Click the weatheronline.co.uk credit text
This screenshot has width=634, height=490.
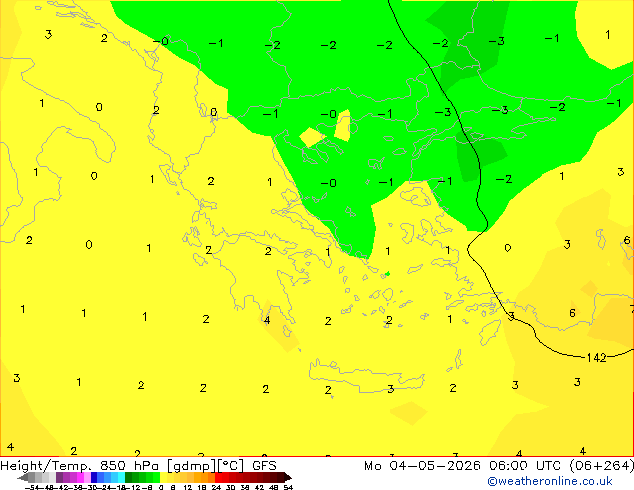(x=550, y=481)
